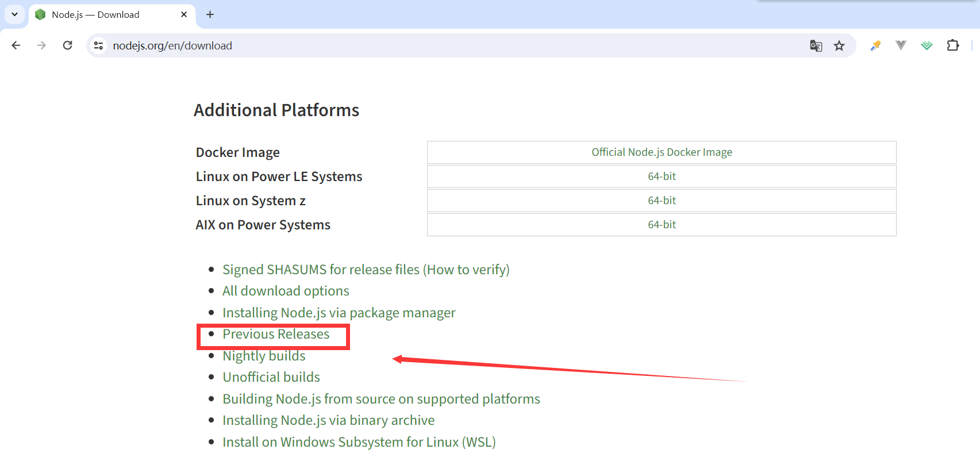Image resolution: width=980 pixels, height=476 pixels.
Task: Expand the tab search dropdown arrow
Action: click(14, 14)
